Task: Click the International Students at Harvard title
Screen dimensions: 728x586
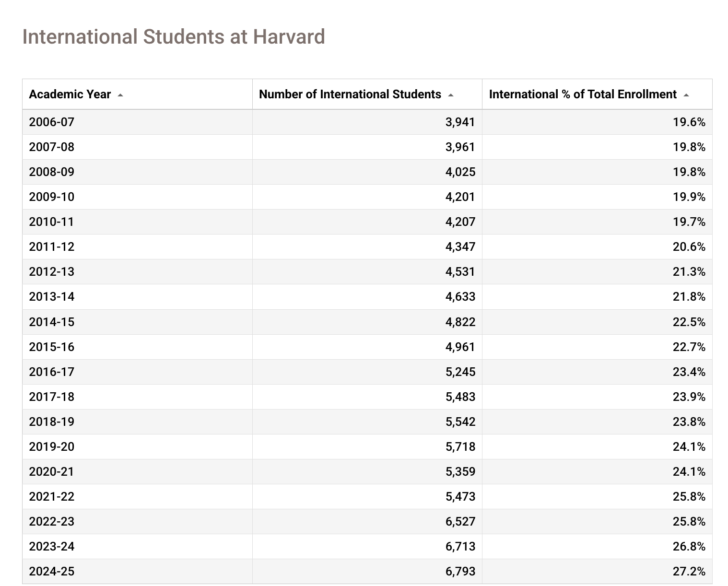Action: [x=174, y=37]
